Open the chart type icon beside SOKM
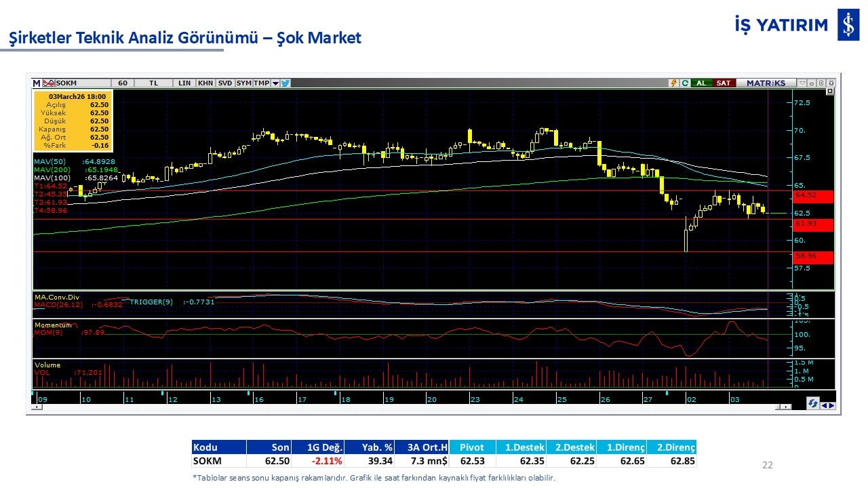This screenshot has height=488, width=868. tap(49, 83)
